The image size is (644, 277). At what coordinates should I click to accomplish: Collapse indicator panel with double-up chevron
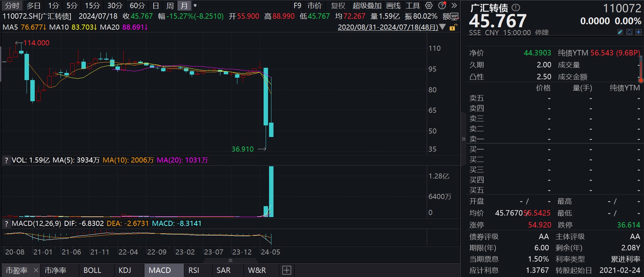pos(231,261)
